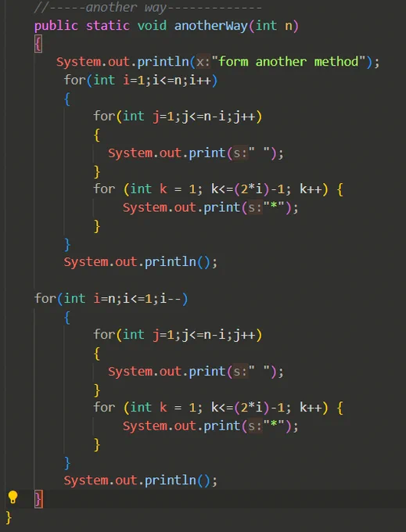Click the highlighted closing brace beside the lightbulb
Screen dimensions: 406x532
38,499
